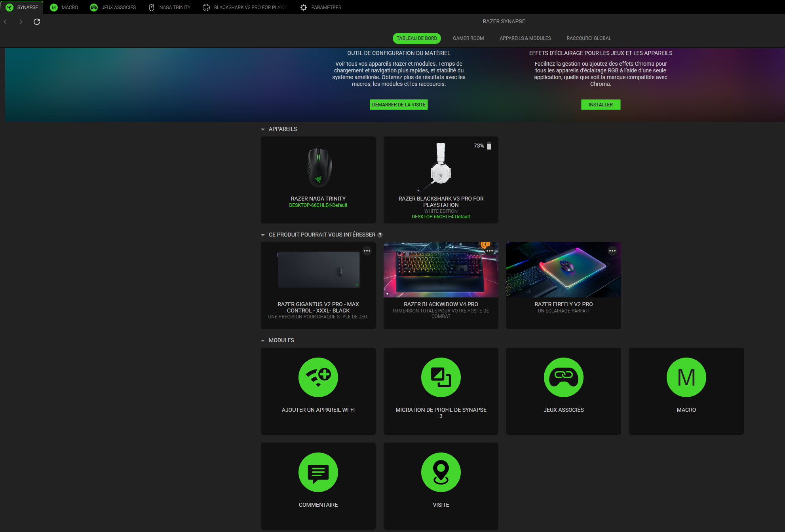Viewport: 785px width, 532px height.
Task: Open the BlackShark V3 Pro top tab
Action: (244, 8)
